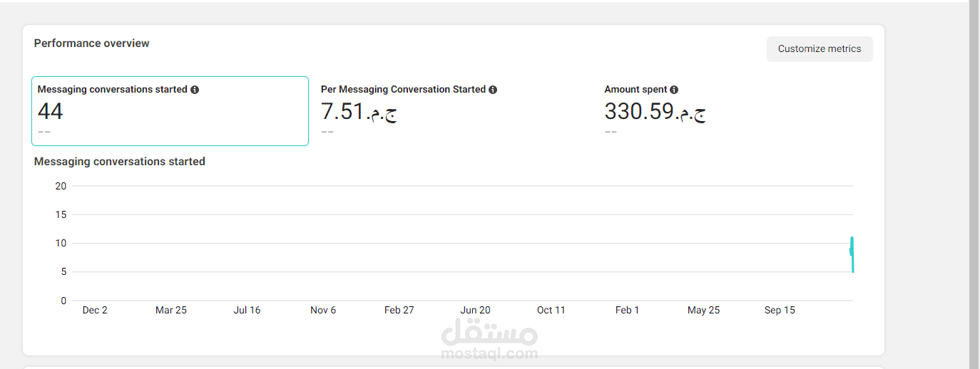
Task: Click the 20 y-axis label
Action: point(61,186)
